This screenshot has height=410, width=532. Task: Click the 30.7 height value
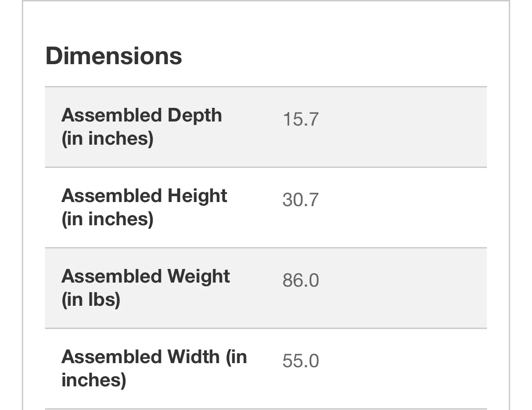[301, 200]
